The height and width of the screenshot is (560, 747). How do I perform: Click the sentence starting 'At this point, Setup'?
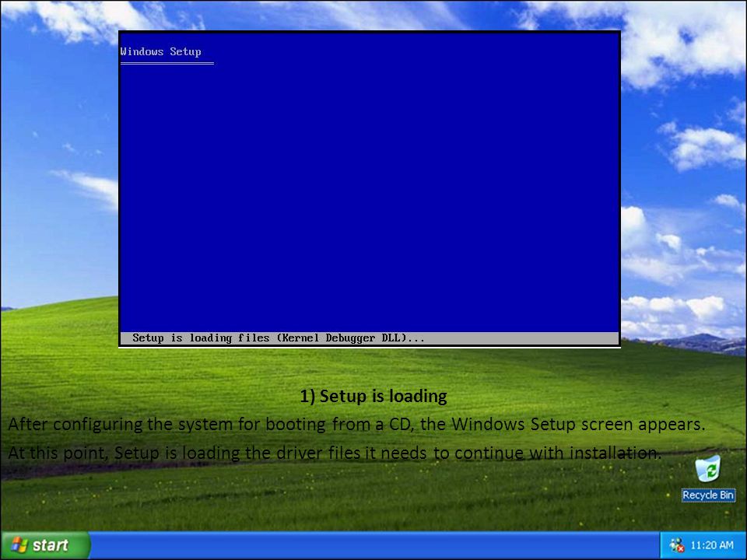[335, 453]
